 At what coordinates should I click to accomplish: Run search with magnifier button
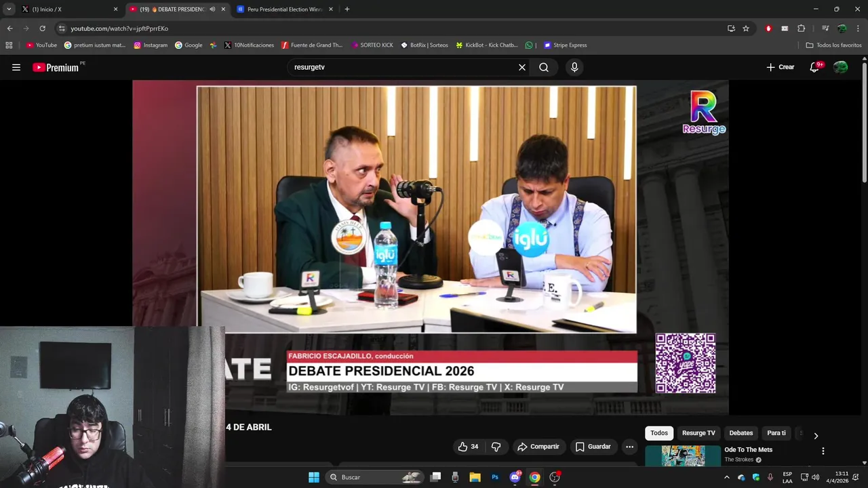544,67
